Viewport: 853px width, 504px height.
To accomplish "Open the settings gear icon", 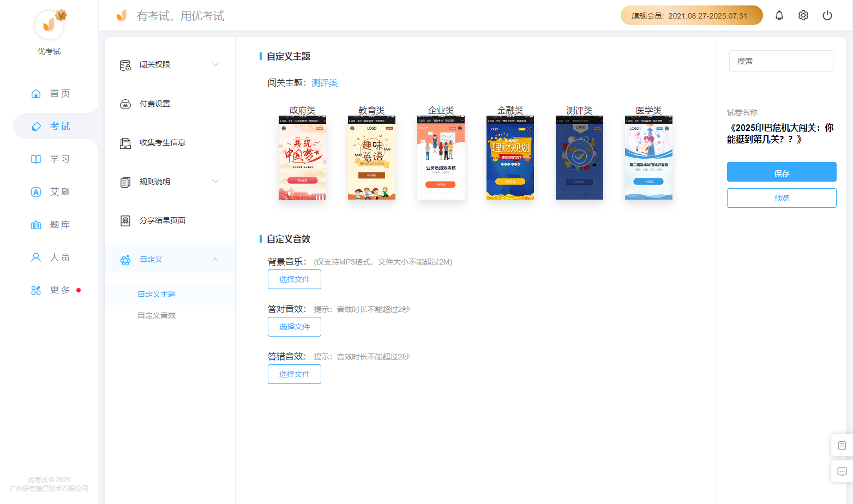I will coord(803,15).
